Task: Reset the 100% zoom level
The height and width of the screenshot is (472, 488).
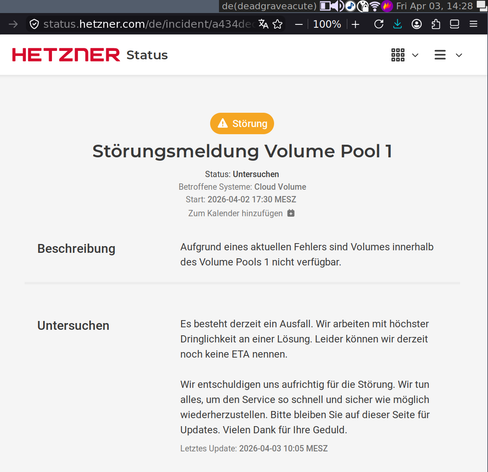Action: (327, 24)
